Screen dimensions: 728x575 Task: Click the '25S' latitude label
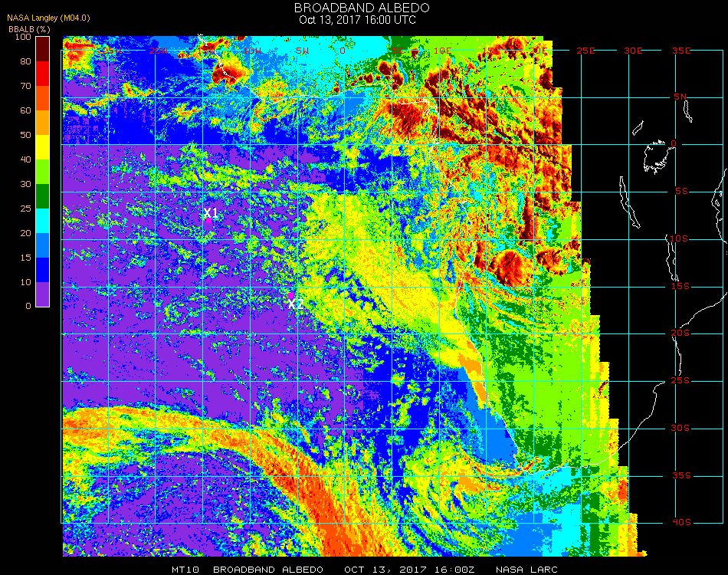click(680, 381)
